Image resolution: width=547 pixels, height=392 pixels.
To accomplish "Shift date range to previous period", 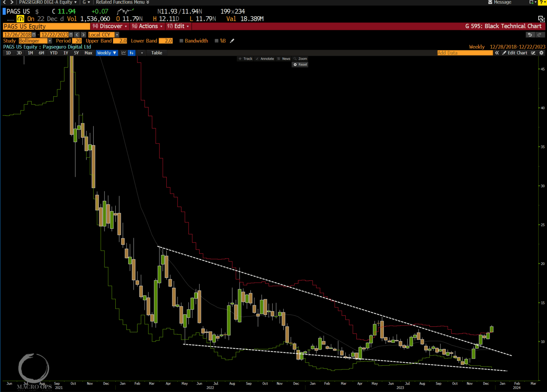I will pos(77,35).
